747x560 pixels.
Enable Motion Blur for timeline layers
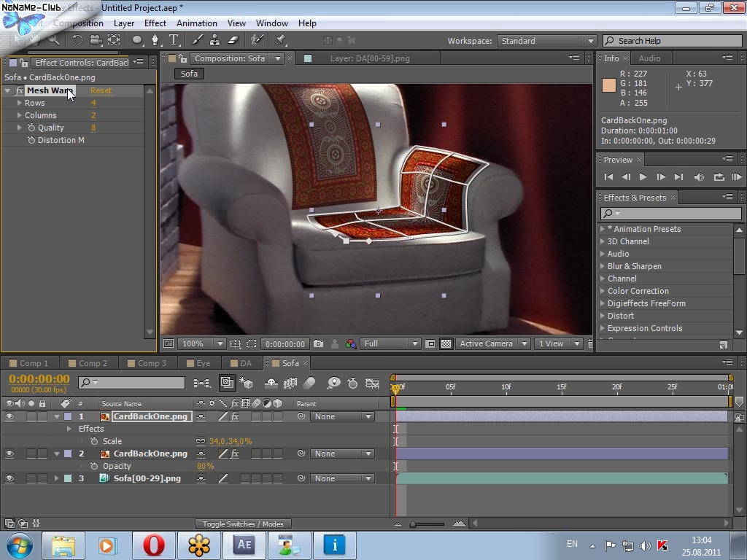click(309, 383)
